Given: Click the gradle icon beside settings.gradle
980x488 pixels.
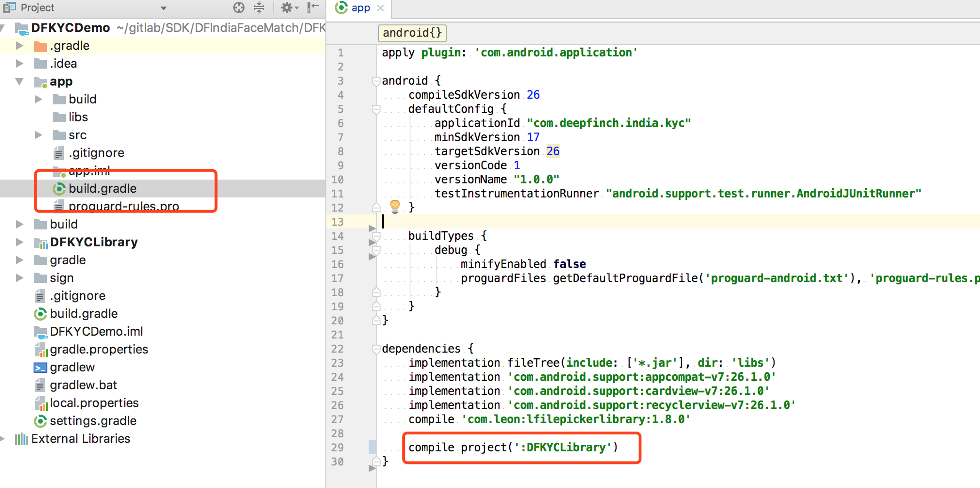Looking at the screenshot, I should 40,421.
